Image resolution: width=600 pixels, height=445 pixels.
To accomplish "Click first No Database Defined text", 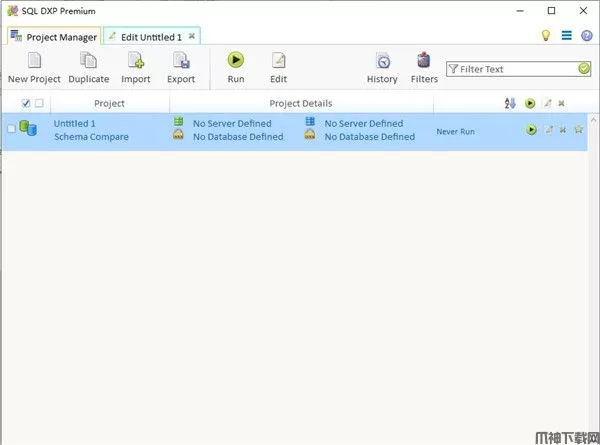I will (238, 137).
